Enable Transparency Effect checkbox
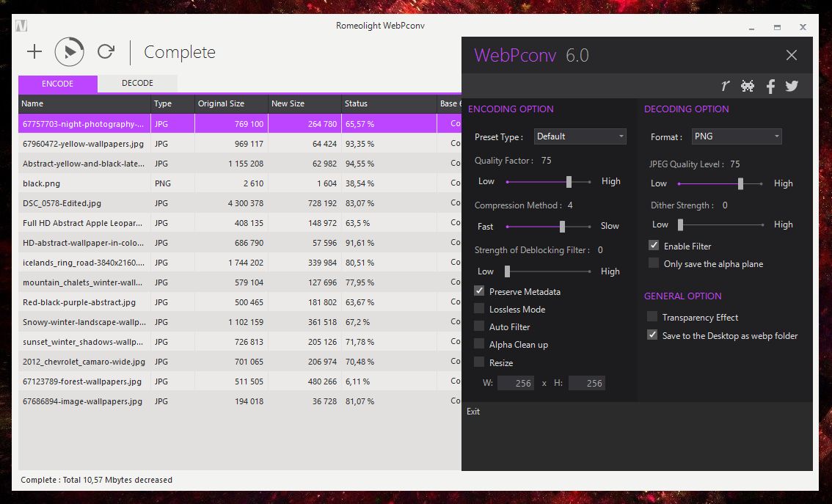This screenshot has width=832, height=504. [652, 317]
